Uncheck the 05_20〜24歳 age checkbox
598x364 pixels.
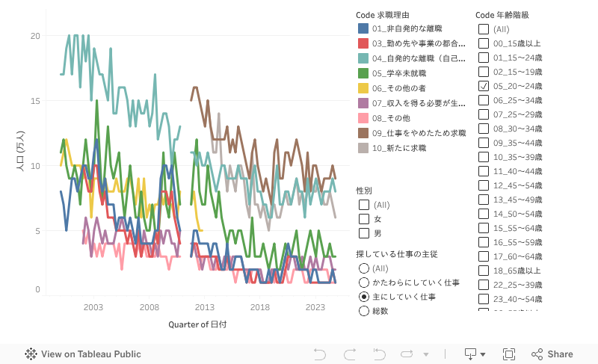tap(484, 87)
